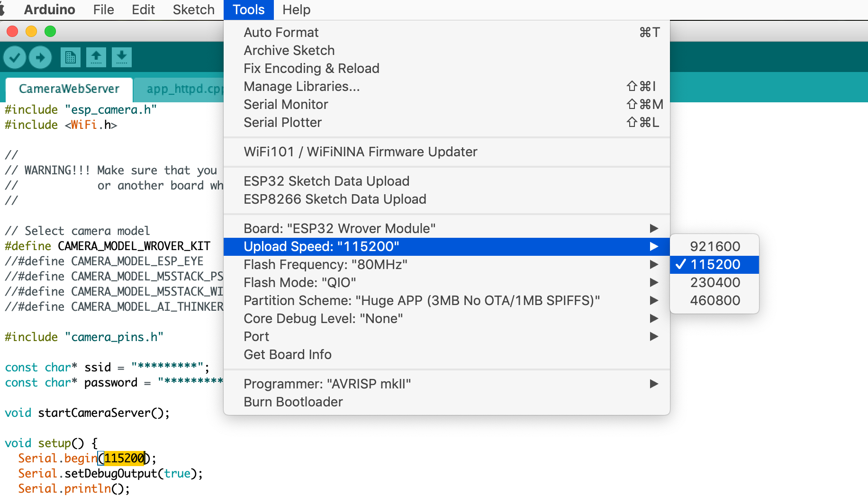868x504 pixels.
Task: Choose Archive Sketch menu item
Action: (x=446, y=50)
